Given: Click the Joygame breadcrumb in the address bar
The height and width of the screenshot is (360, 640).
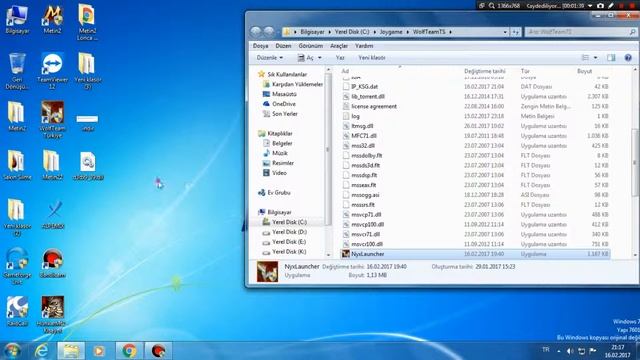Looking at the screenshot, I should (391, 31).
